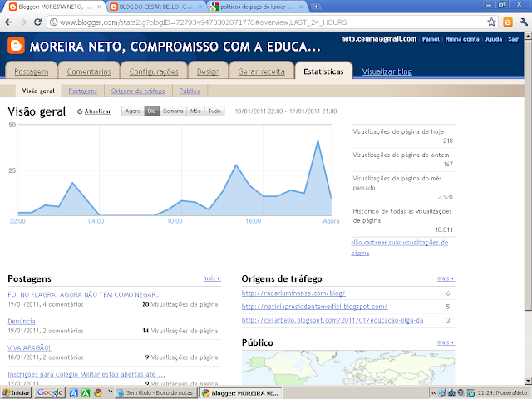Expand the quick launch chevron
Viewport: 532px width, 399px height.
coord(110,392)
